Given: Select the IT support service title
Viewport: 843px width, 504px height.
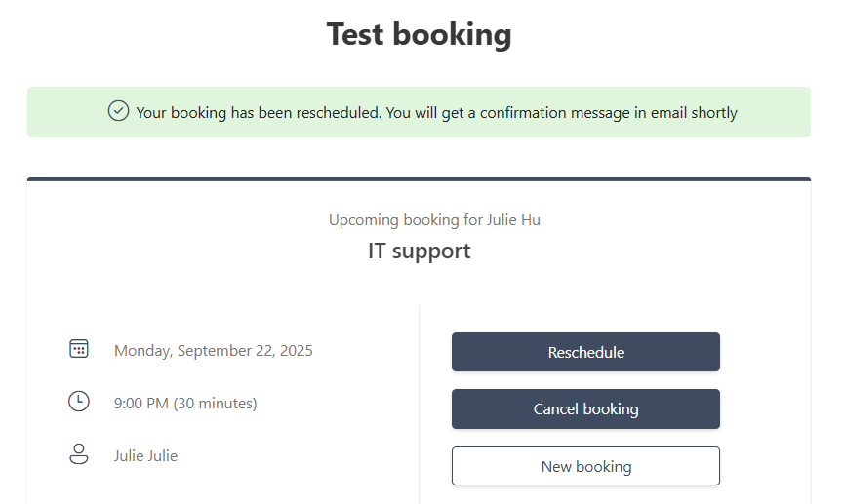Looking at the screenshot, I should tap(419, 251).
